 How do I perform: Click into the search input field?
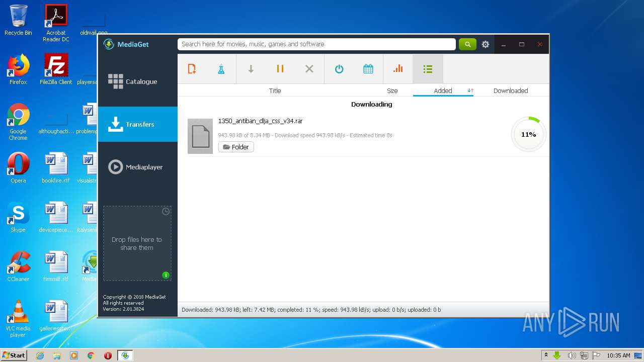pos(316,44)
